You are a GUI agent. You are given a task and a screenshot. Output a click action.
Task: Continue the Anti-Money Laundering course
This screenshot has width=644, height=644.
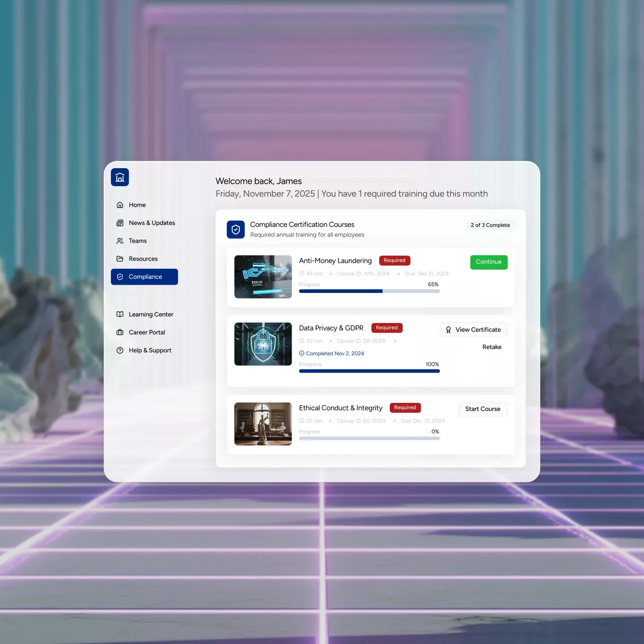click(x=488, y=262)
